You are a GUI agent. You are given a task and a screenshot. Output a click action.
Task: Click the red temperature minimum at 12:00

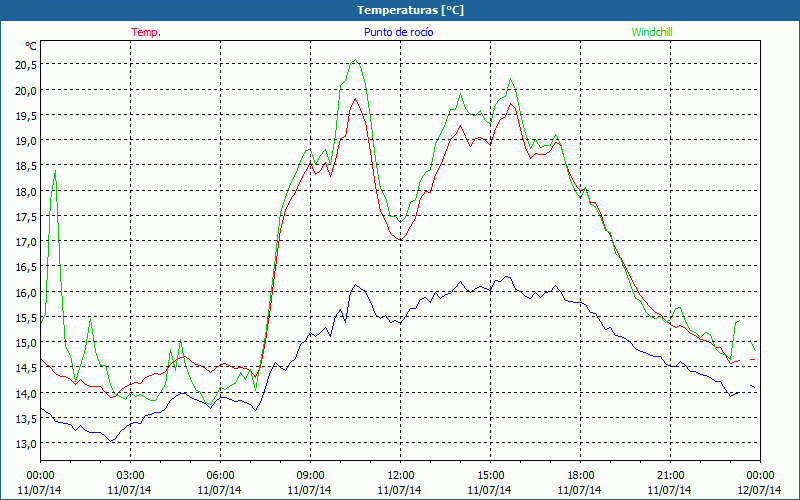tap(401, 239)
